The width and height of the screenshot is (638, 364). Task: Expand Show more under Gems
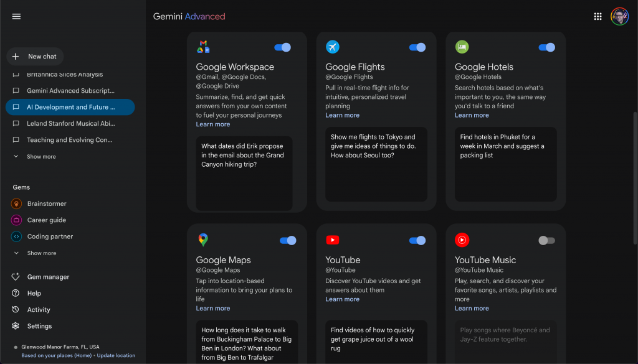tap(41, 253)
